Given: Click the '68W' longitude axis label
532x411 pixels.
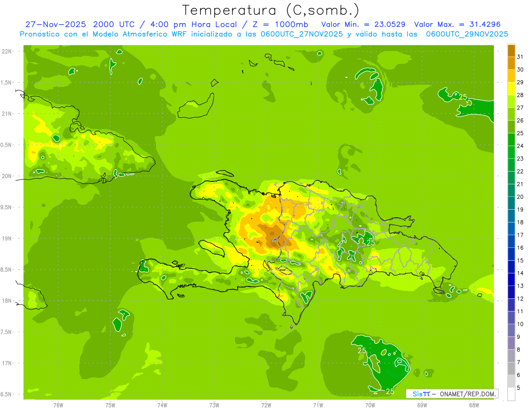Looking at the screenshot, I should pos(474,405).
